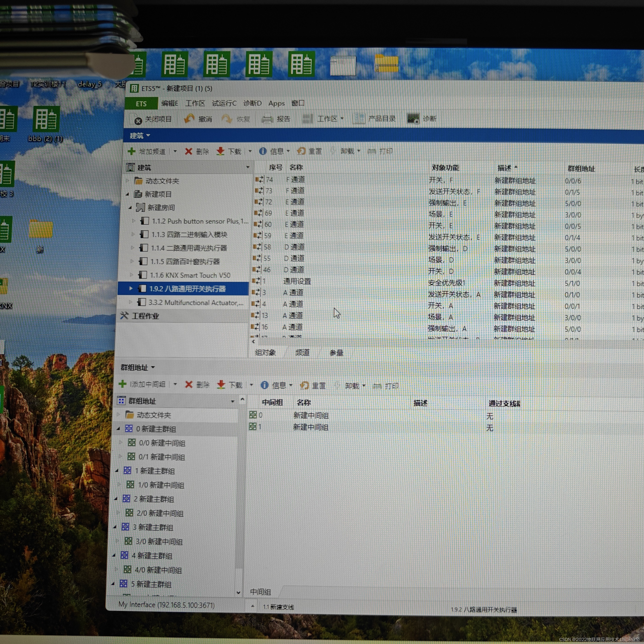Expand the 1.1.2 Push button sensor Plus device

134,221
